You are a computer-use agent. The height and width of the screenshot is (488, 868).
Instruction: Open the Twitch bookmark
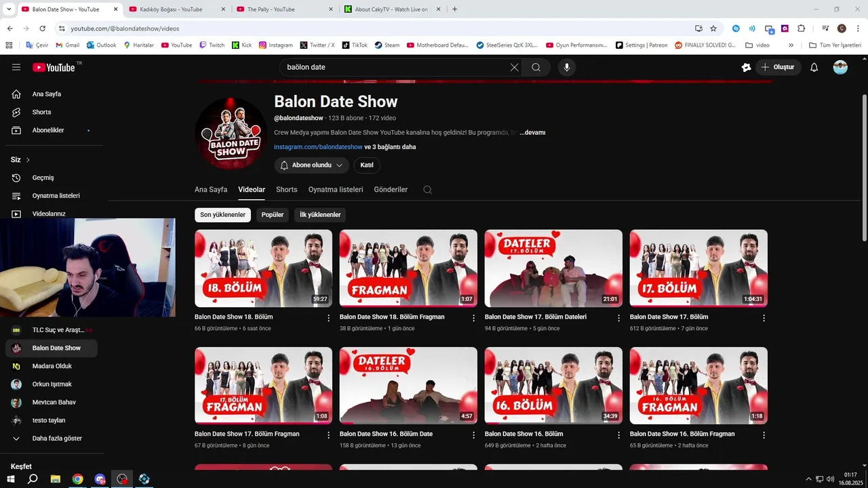click(212, 45)
